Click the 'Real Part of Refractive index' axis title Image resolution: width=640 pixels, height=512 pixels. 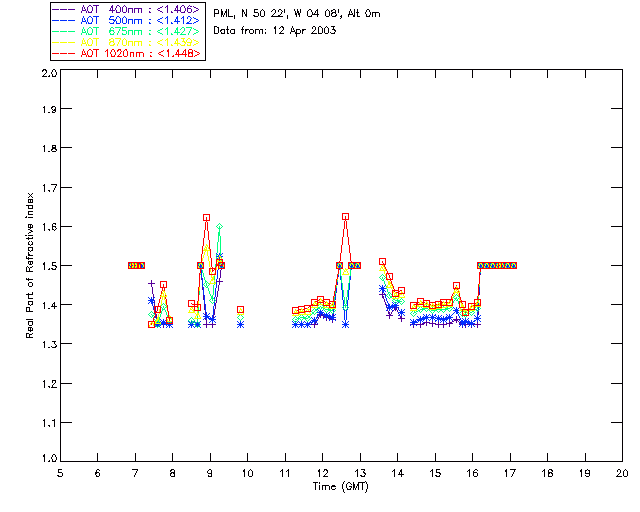pyautogui.click(x=29, y=265)
